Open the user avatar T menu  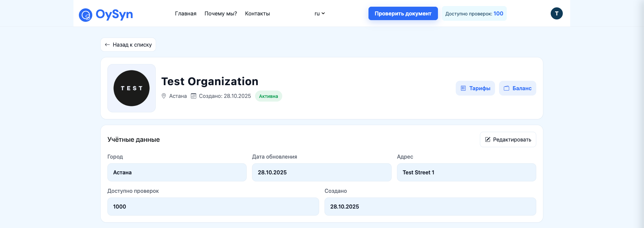556,13
